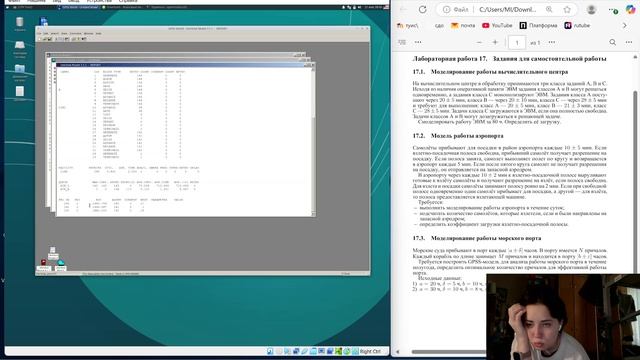Open the PDF table of contents icon
This screenshot has height=360, width=640.
tap(402, 42)
